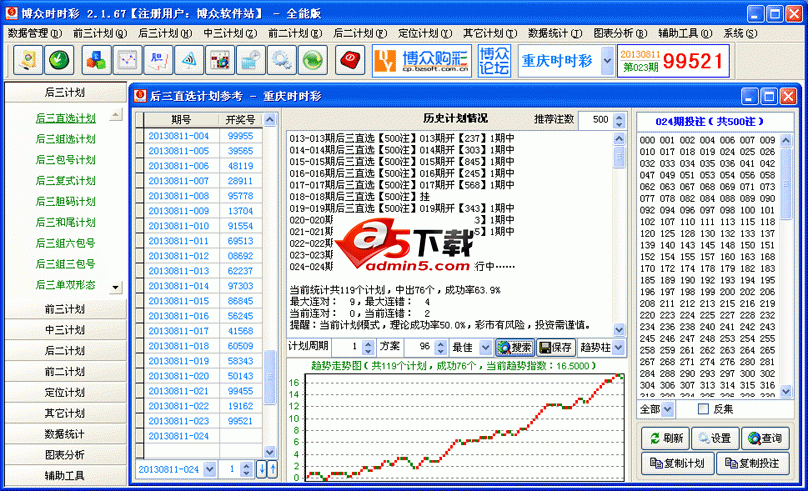
Task: Click the document with pen toolbar icon
Action: 28,60
